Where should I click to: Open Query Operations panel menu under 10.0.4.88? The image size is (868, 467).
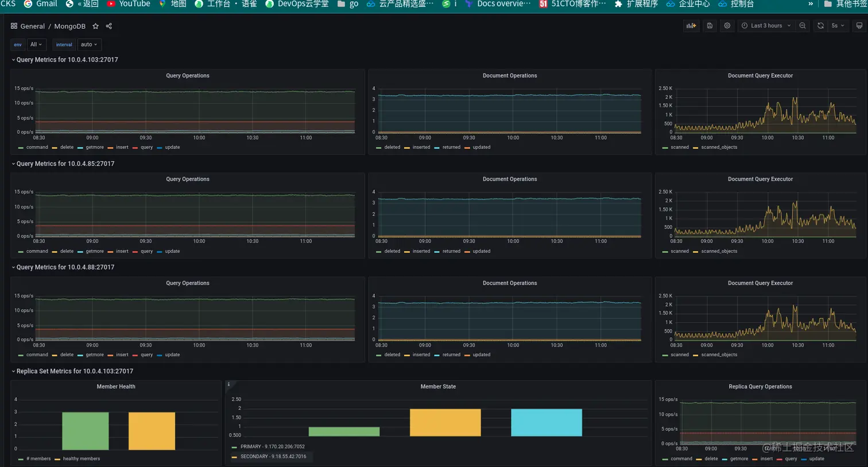click(188, 283)
